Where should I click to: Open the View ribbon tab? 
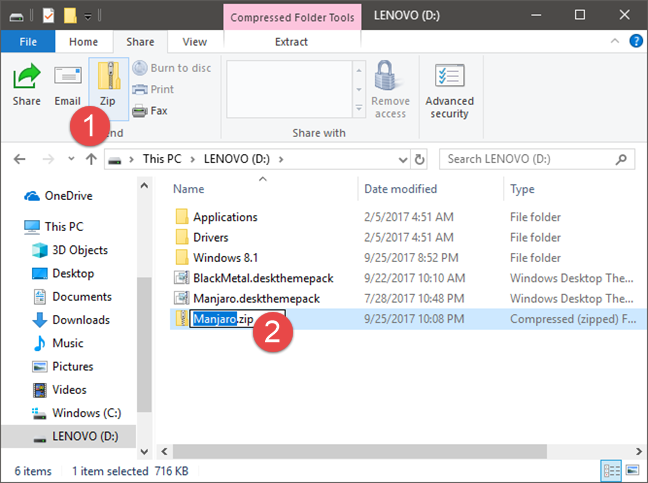click(x=195, y=42)
